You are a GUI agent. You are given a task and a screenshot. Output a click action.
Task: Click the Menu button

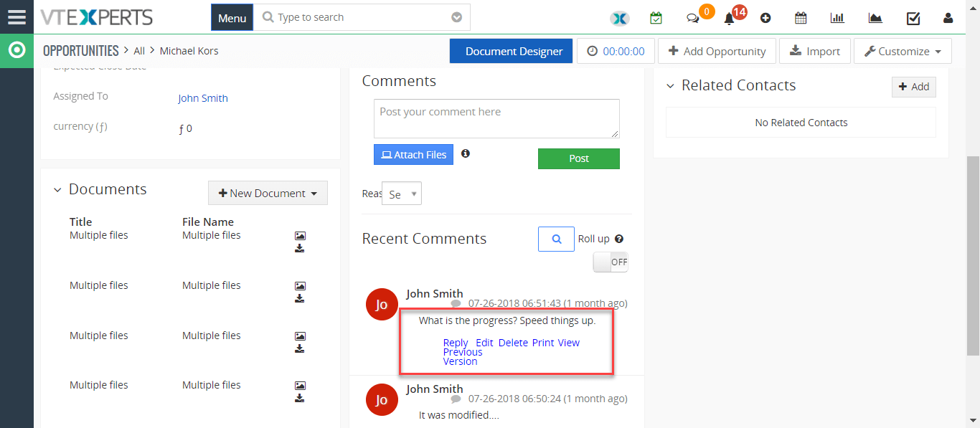[232, 16]
